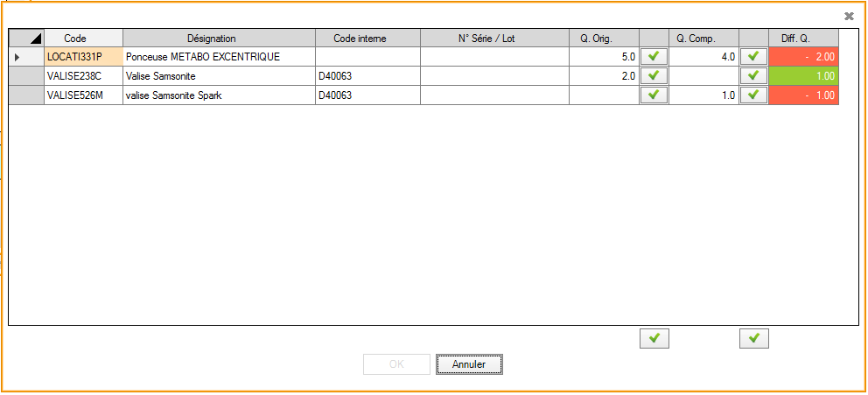Click the red Diff. Q. cell showing -2.00

(x=802, y=56)
